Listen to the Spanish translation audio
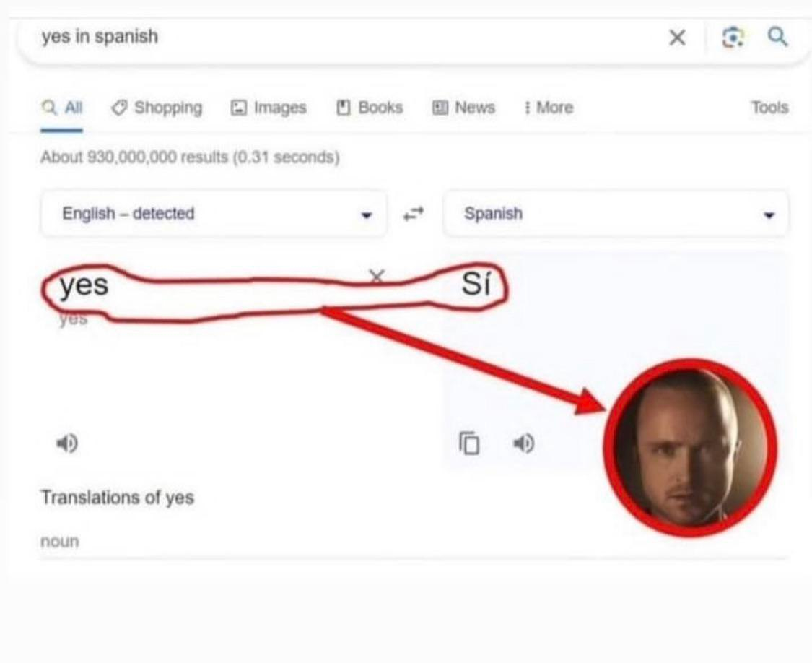812x663 pixels. [523, 443]
